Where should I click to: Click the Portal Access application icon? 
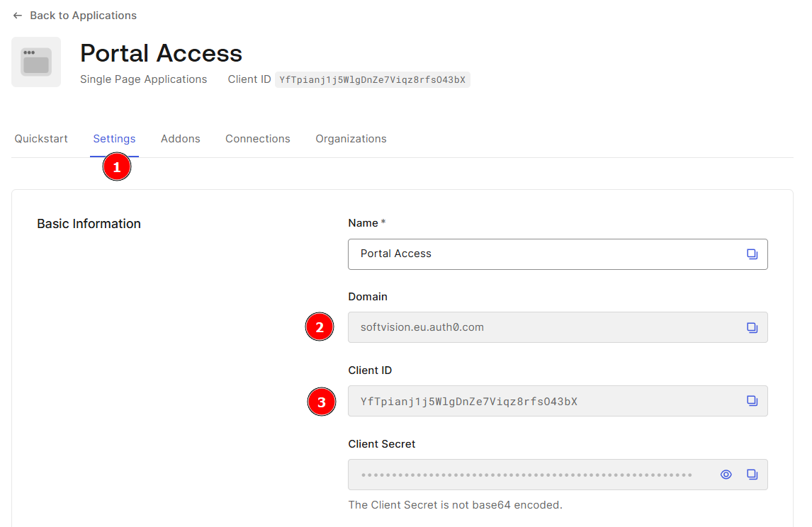click(36, 62)
